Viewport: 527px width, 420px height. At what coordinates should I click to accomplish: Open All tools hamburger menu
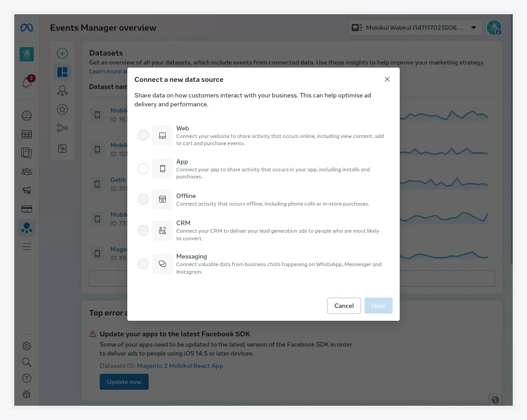click(x=27, y=246)
